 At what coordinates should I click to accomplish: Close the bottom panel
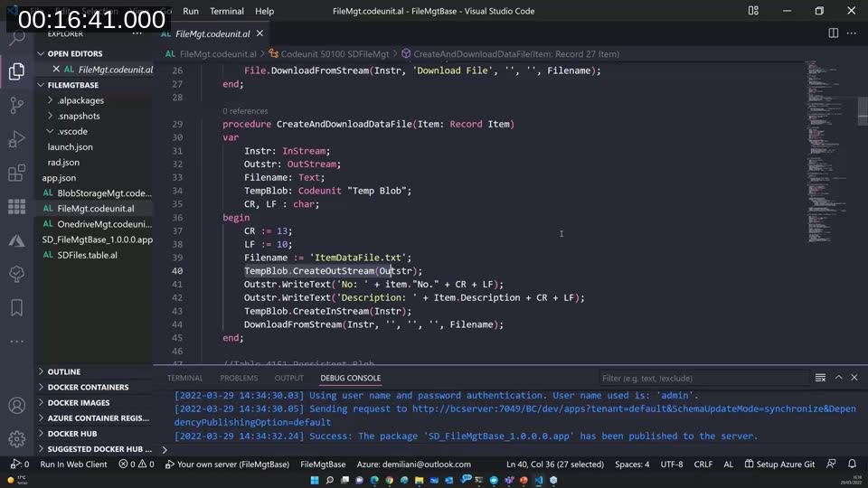click(x=854, y=378)
